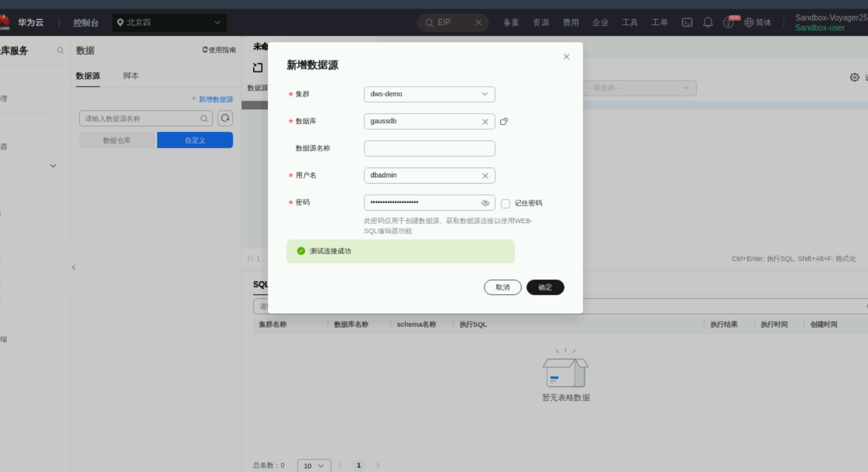
Task: Enable the 记住密码 checkbox
Action: [x=505, y=203]
